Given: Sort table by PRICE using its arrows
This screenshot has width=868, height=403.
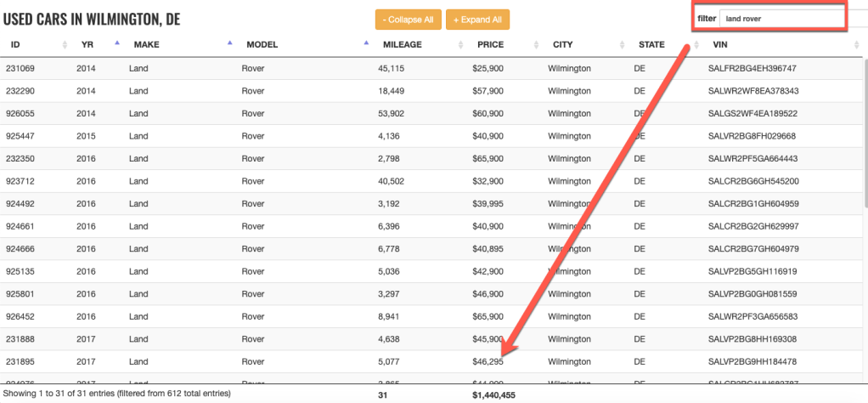Looking at the screenshot, I should pos(536,44).
